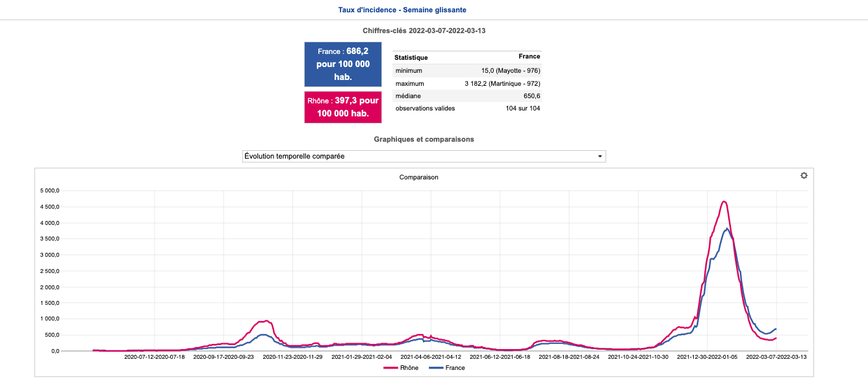Click the "Statistique" column header
This screenshot has width=868, height=392.
411,57
